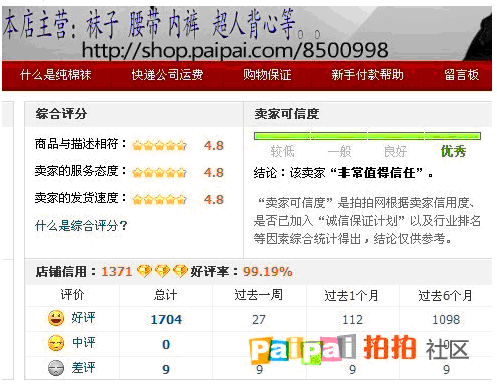The width and height of the screenshot is (497, 384).
Task: Select the star rating for 卖家的服务态度
Action: click(159, 173)
